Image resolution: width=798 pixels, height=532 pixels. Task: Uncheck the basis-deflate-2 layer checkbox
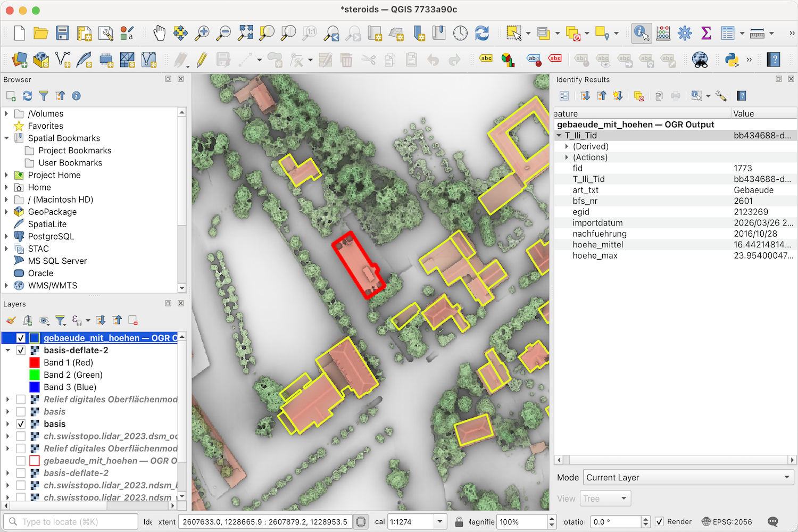pos(21,351)
